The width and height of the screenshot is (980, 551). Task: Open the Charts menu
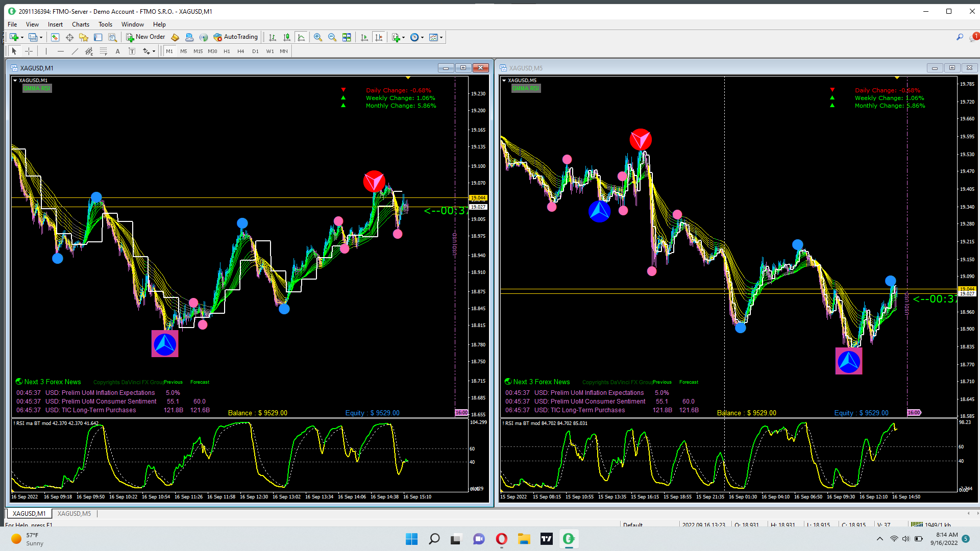click(x=80, y=24)
